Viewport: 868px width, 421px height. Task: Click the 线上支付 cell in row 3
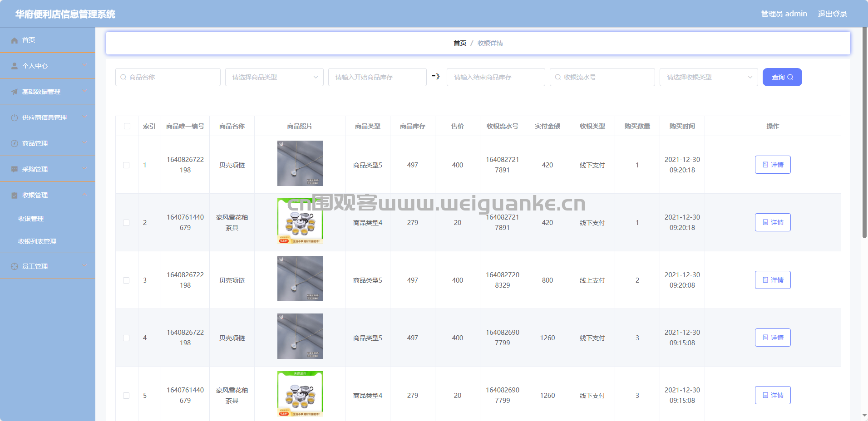point(592,280)
